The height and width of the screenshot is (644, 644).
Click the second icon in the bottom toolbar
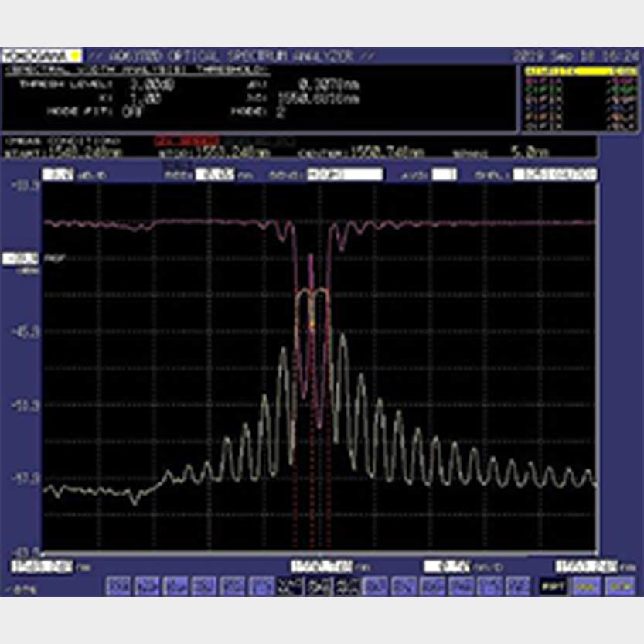click(x=145, y=584)
